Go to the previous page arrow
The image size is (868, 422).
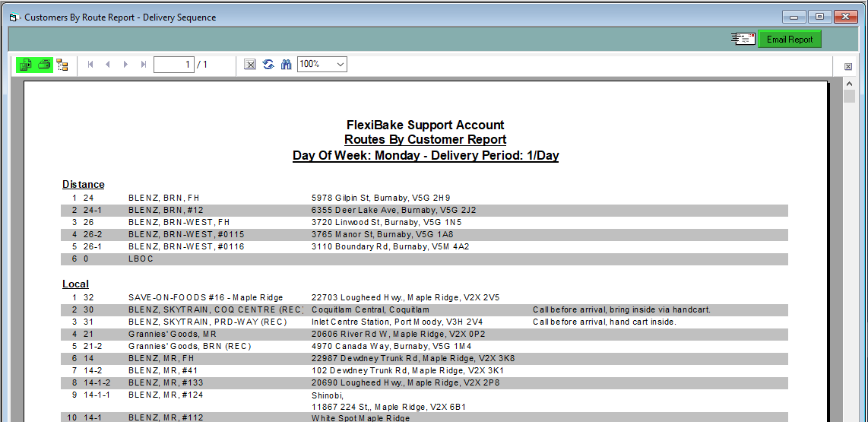108,65
